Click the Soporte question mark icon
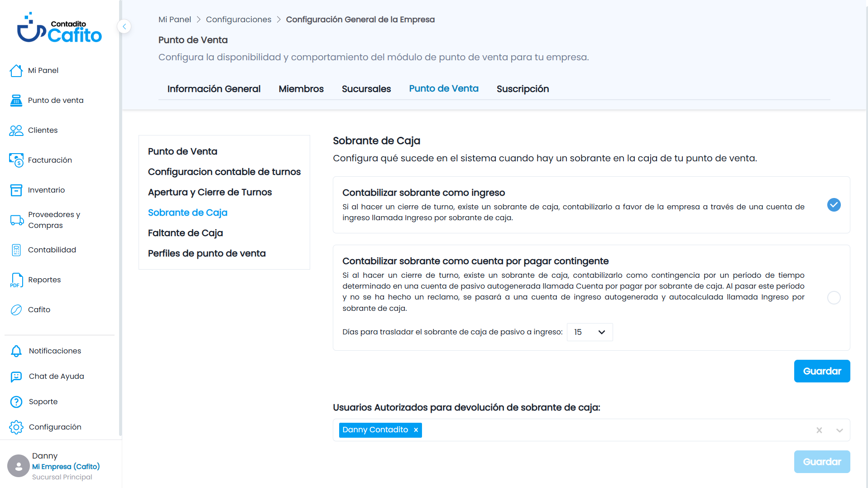This screenshot has width=868, height=488. [16, 402]
